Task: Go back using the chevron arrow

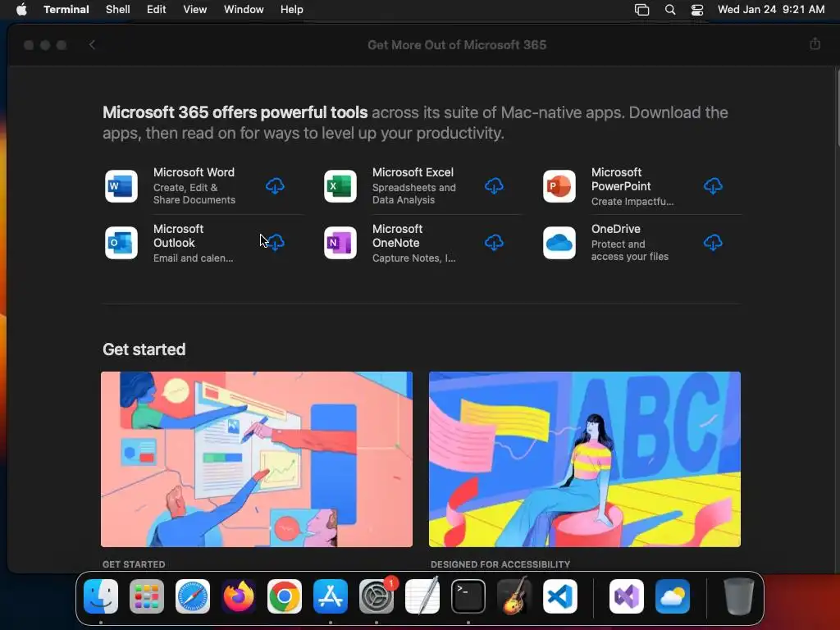Action: click(x=92, y=45)
